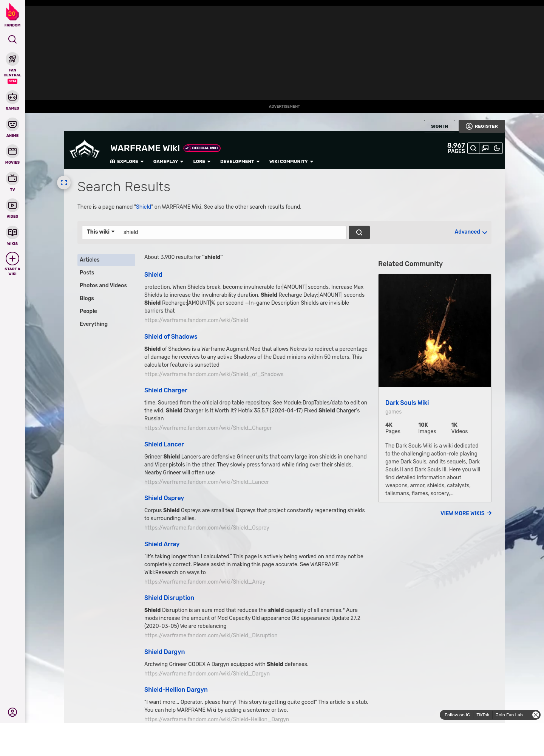Screen dimensions: 544x756
Task: Expand Advanced search options
Action: pos(471,232)
